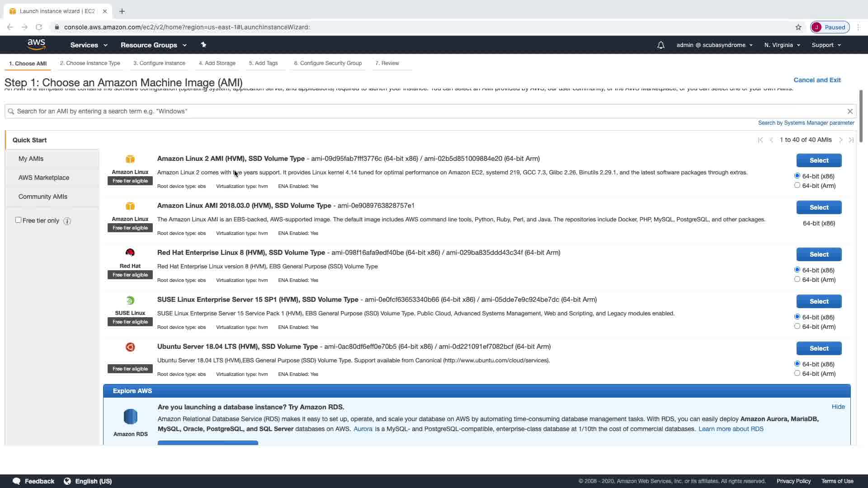Switch to 2. Choose Instance Type tab
Screen dimensions: 868x488
90,63
